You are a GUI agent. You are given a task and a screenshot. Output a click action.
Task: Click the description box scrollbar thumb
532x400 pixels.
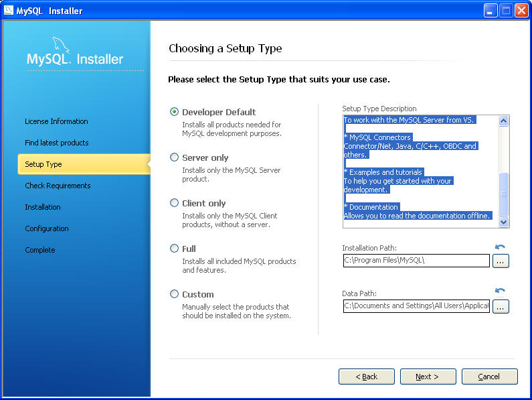(503, 194)
